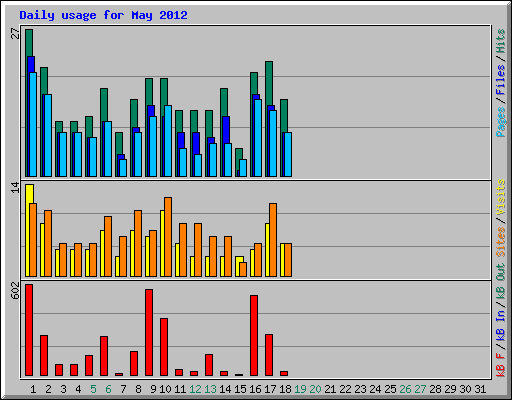Viewport: 512px width, 400px height.
Task: Click the green hits bar for day 6
Action: point(104,105)
